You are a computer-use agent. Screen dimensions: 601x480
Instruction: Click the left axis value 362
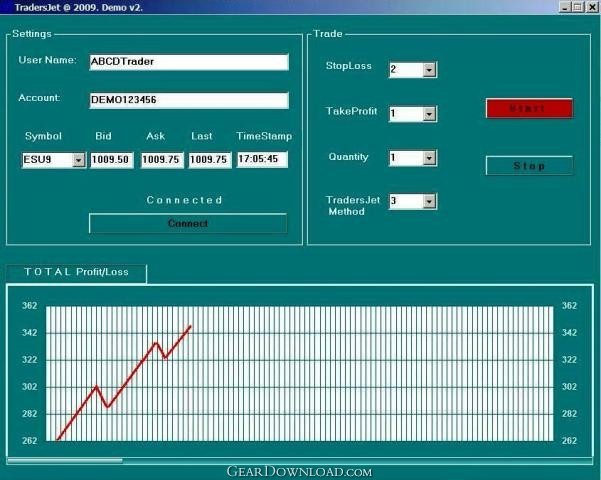(x=30, y=306)
